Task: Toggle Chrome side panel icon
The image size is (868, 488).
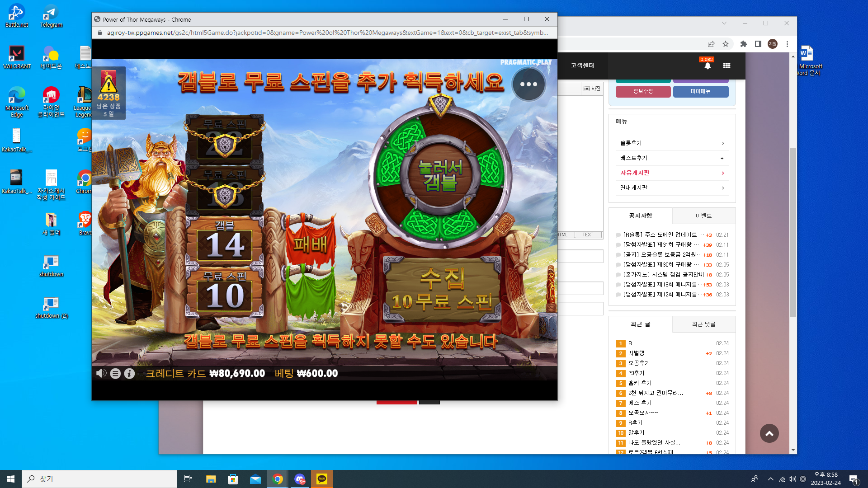Action: (758, 44)
